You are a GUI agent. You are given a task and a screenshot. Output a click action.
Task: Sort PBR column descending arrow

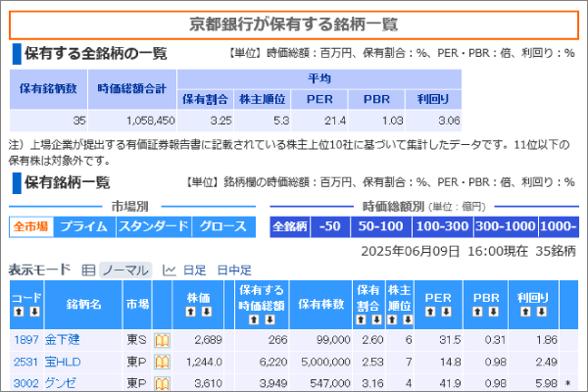[494, 312]
